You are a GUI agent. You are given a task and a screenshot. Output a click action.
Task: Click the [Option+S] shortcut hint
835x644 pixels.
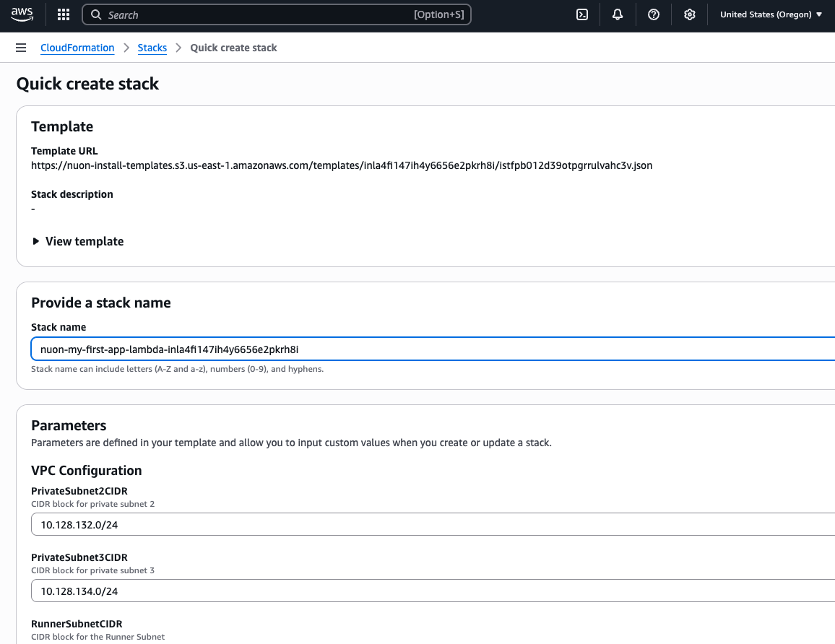(438, 15)
